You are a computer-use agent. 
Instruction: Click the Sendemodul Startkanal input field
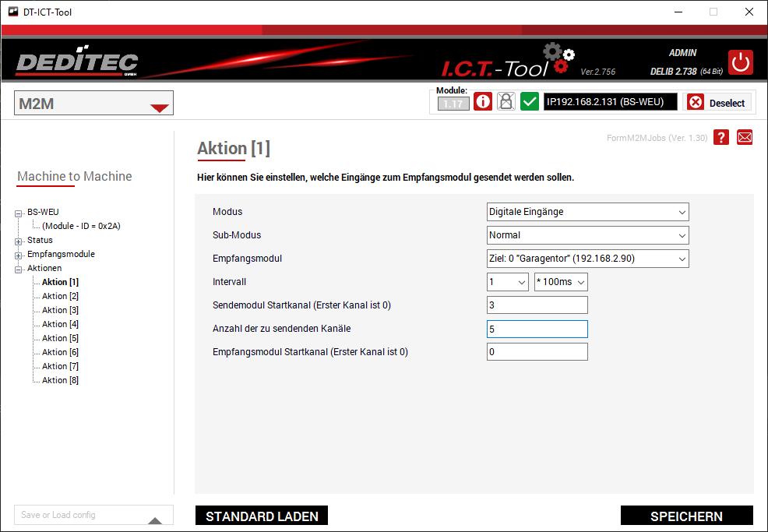click(x=537, y=305)
